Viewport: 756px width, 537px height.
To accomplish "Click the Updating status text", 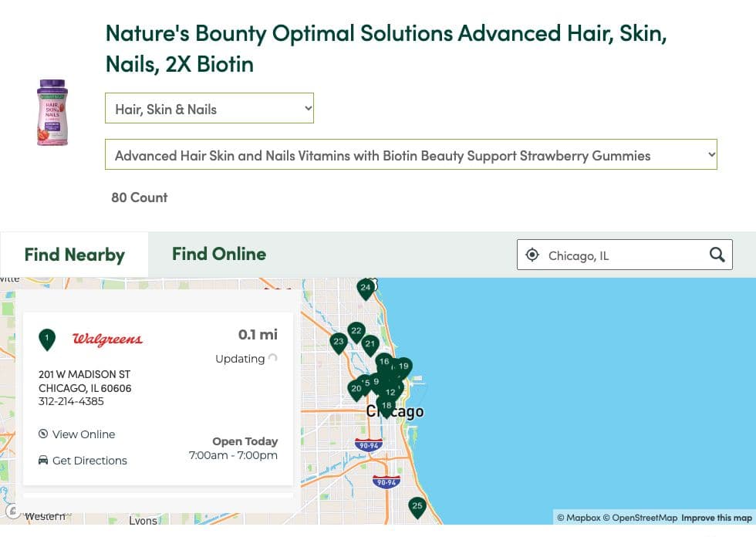I will [240, 359].
